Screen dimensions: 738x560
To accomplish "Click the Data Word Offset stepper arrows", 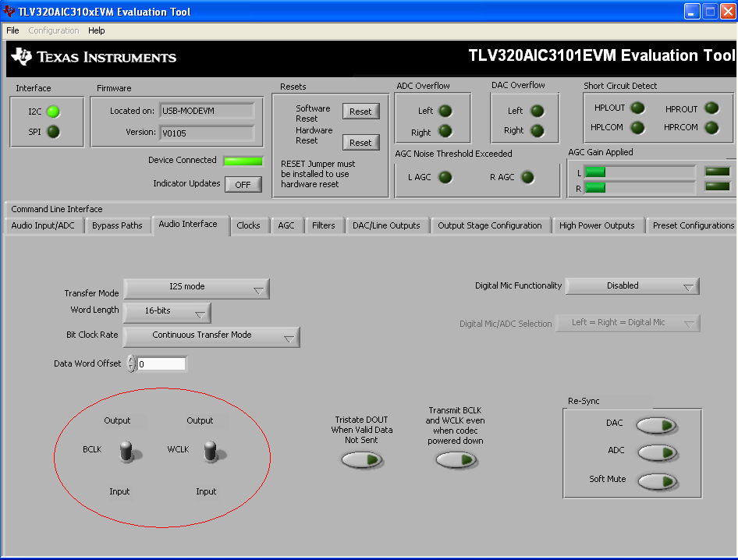I will tap(131, 363).
